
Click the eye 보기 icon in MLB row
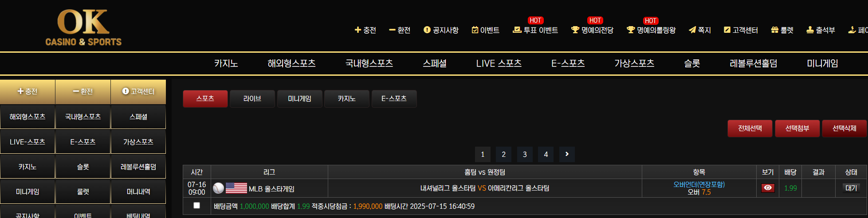768,188
